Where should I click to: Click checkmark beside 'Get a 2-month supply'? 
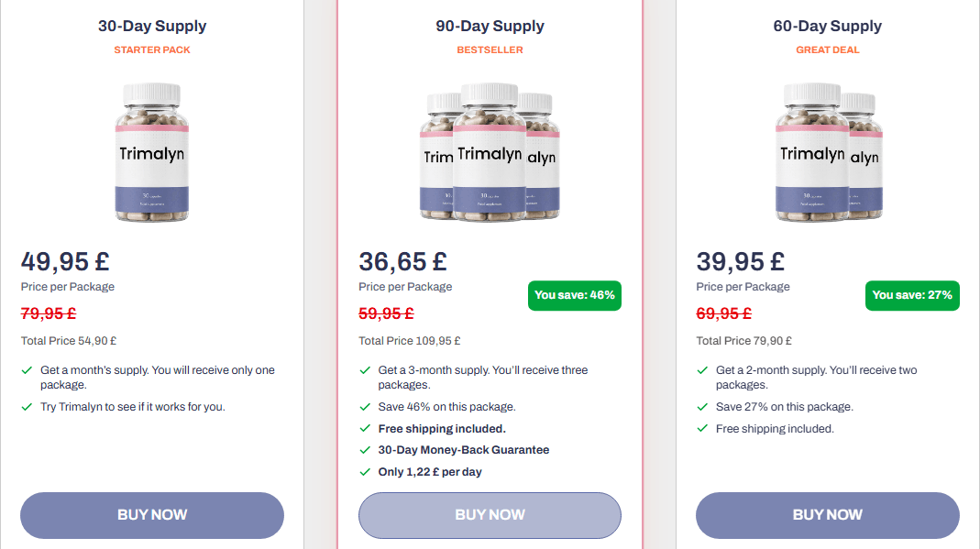coord(702,370)
